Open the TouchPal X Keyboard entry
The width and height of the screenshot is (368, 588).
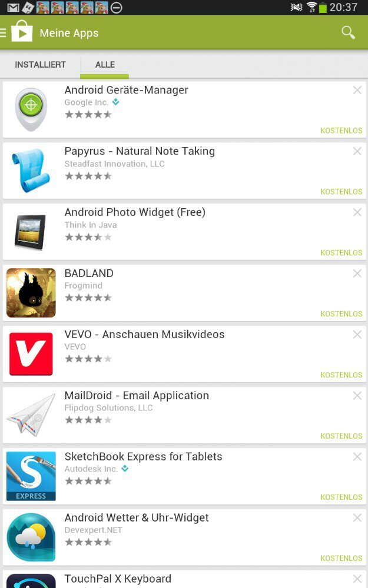(x=184, y=579)
